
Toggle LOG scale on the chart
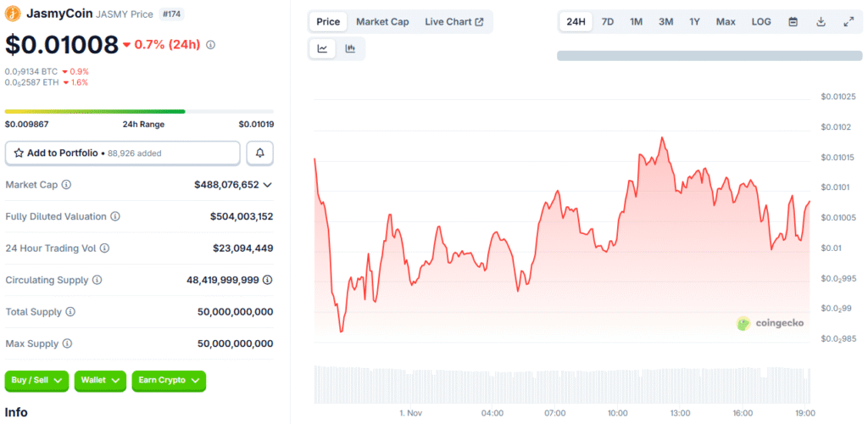click(761, 22)
